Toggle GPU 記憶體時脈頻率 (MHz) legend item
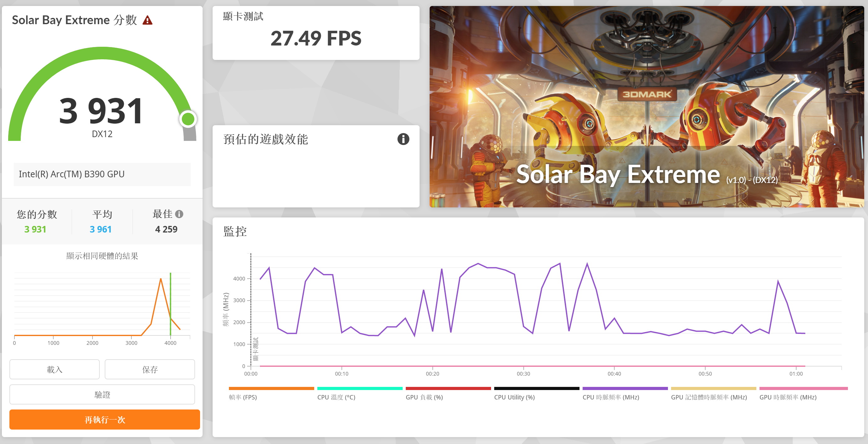The image size is (868, 444). pos(709,397)
